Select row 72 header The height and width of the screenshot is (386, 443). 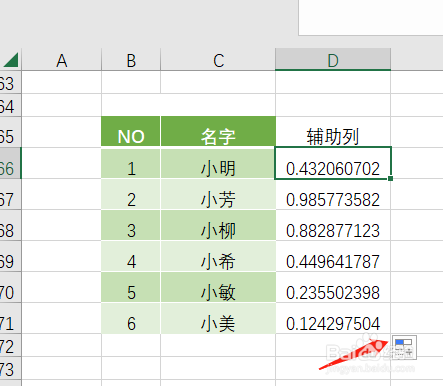[10, 345]
